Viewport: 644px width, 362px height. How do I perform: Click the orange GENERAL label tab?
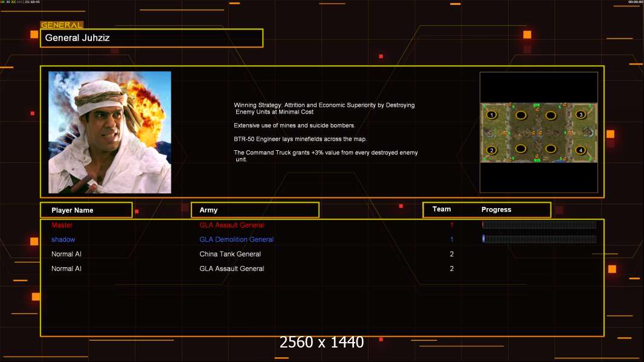62,25
